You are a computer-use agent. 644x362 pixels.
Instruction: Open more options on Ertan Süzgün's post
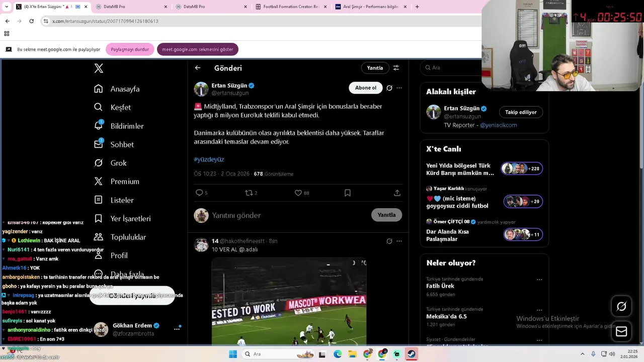point(399,88)
